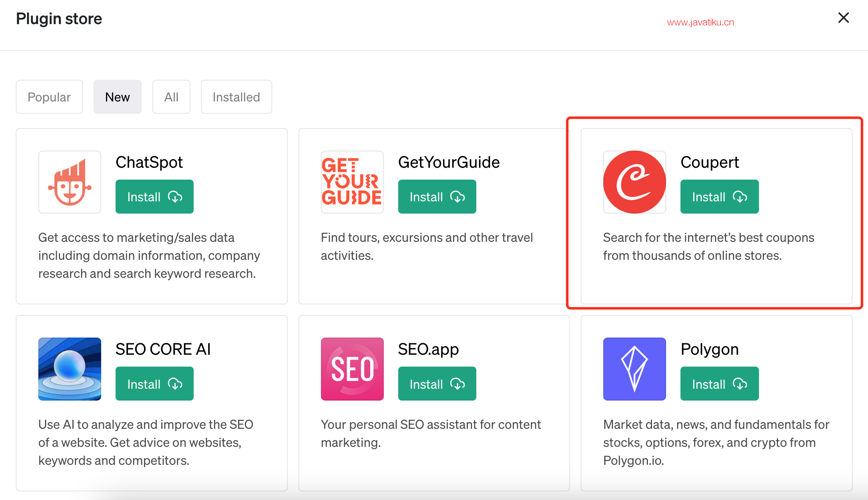Close the Plugin store dialog
The height and width of the screenshot is (500, 868).
[843, 18]
